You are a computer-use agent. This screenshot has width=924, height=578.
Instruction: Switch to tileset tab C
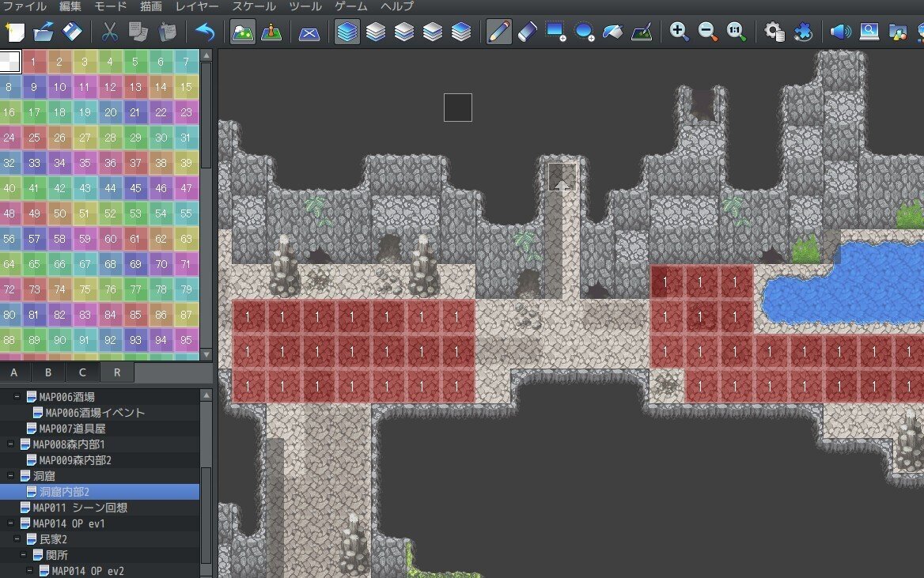coord(82,372)
